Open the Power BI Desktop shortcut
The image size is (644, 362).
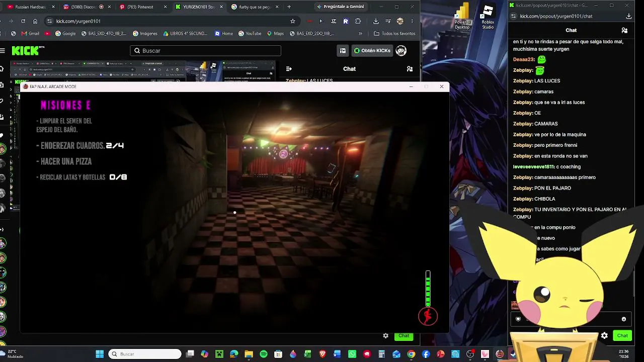[x=462, y=16]
